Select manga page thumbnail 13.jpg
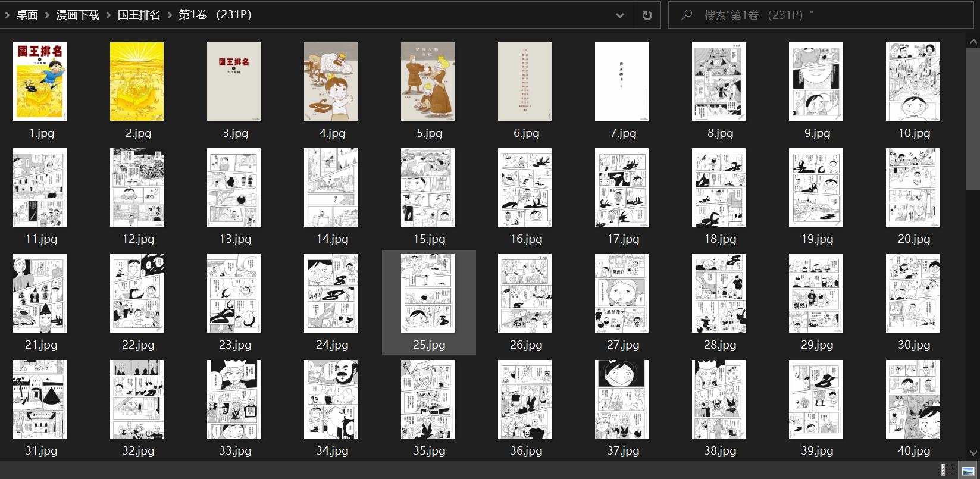This screenshot has height=479, width=980. click(x=234, y=187)
